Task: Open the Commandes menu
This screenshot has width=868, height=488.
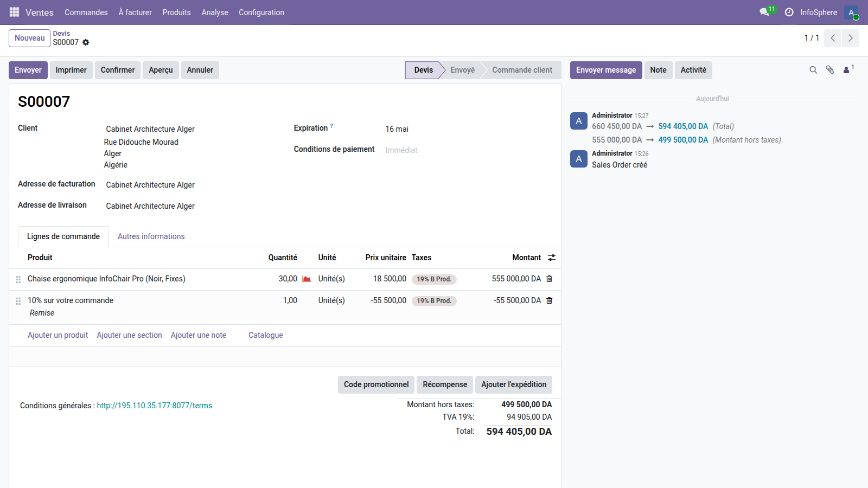Action: 86,12
